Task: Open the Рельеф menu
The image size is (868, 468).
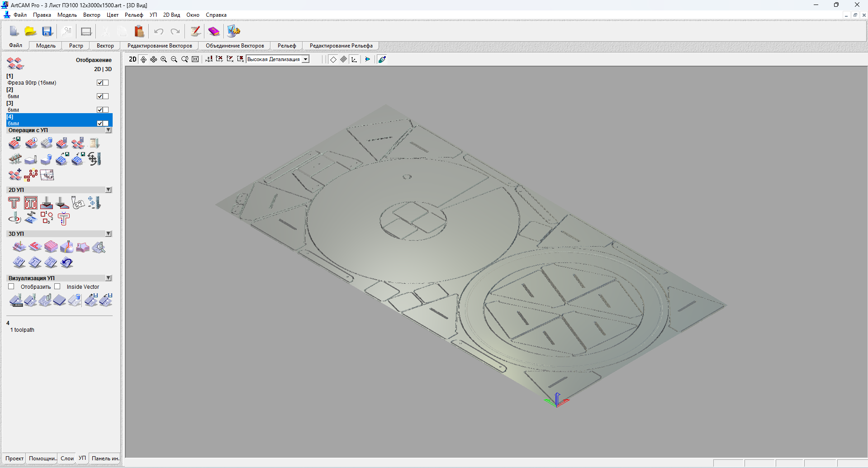Action: click(x=134, y=15)
